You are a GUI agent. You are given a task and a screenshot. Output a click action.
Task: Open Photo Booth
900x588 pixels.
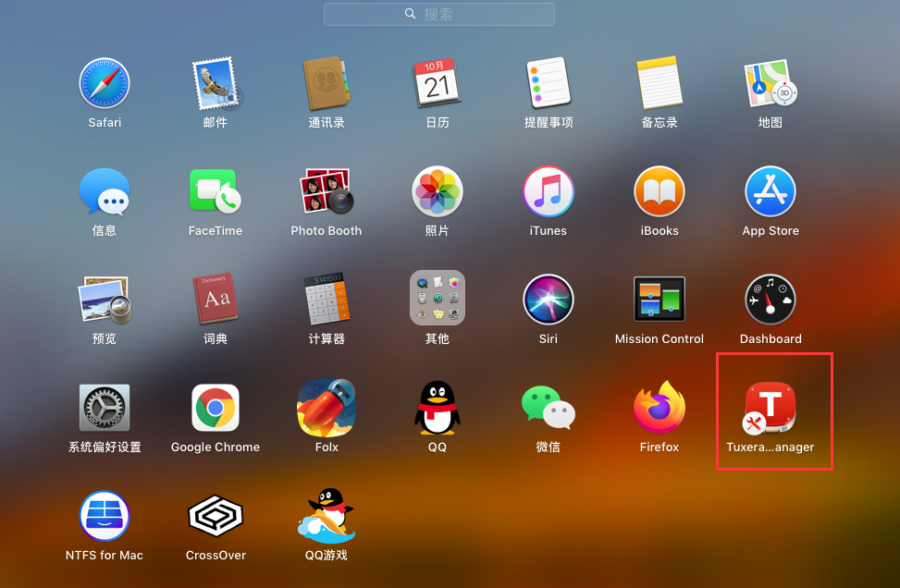tap(327, 190)
